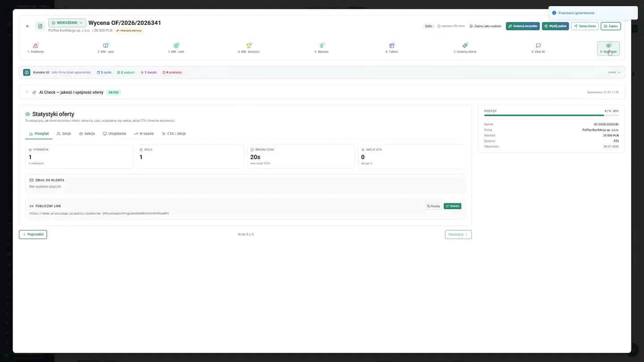Click the Postęp progress bar
Screen dimensions: 644x362
coord(551,115)
